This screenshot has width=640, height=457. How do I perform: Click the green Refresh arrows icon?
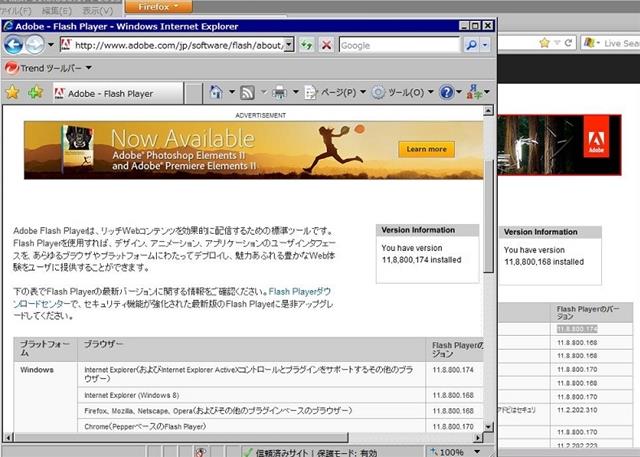click(307, 45)
